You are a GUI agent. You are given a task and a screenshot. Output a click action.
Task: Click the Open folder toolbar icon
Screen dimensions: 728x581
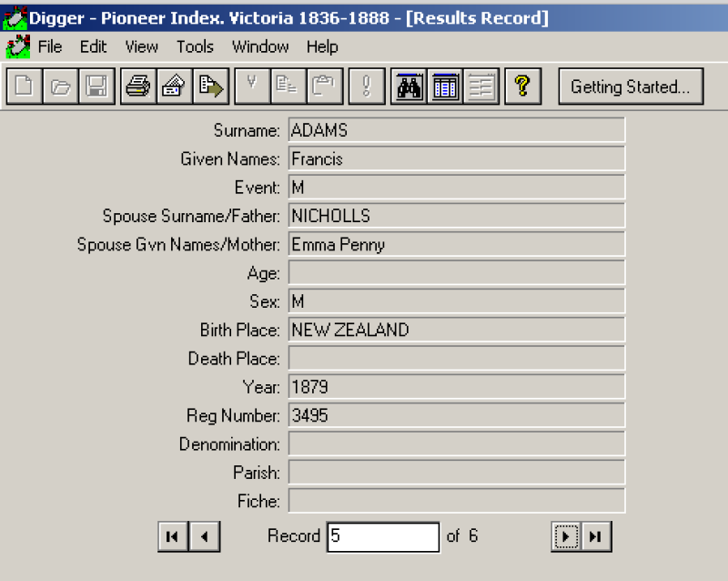60,86
